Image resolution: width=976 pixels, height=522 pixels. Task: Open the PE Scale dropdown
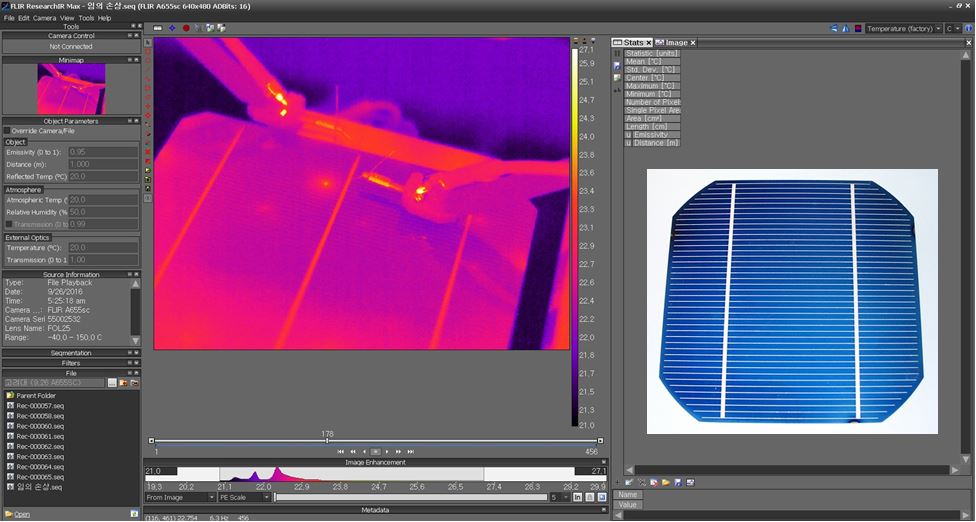coord(244,497)
